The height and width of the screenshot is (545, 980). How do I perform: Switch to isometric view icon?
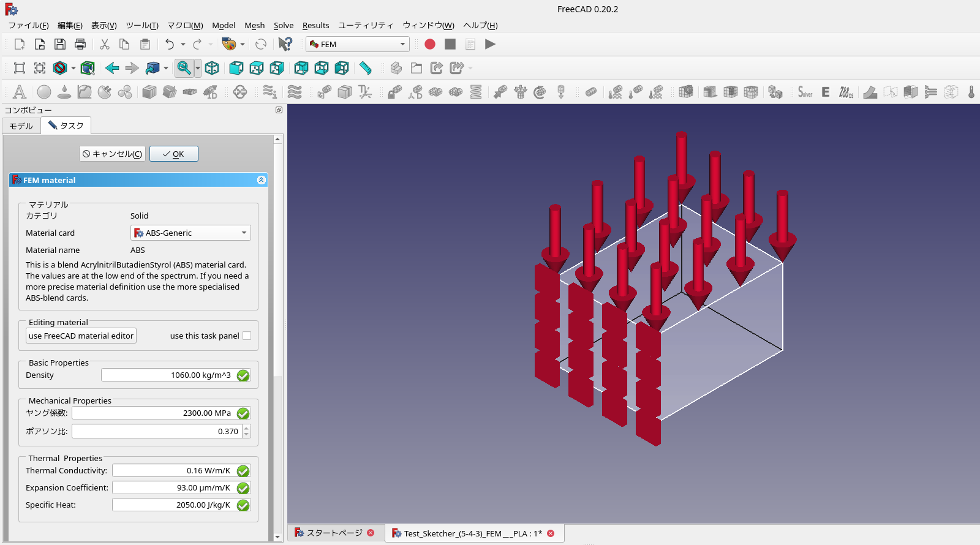[x=212, y=68]
